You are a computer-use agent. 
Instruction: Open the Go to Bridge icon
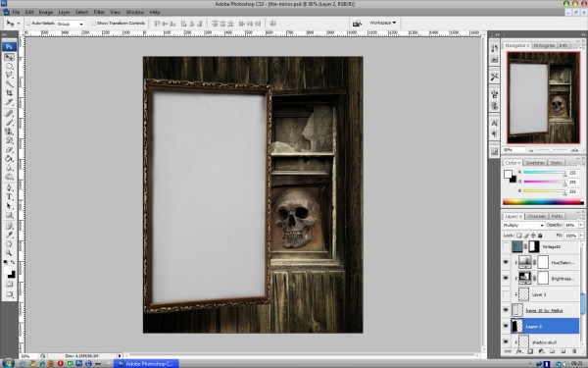coord(357,24)
